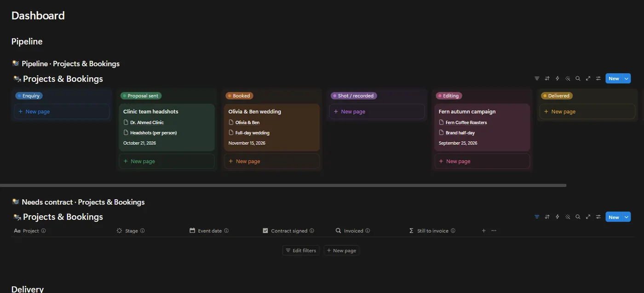The width and height of the screenshot is (644, 293).
Task: Open automations lightning icon in Pipeline board toolbar
Action: (x=558, y=79)
